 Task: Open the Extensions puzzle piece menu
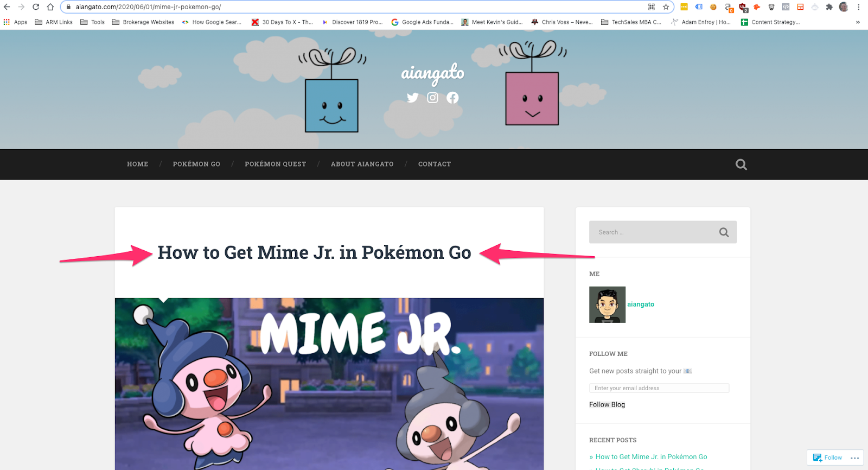[x=829, y=7]
